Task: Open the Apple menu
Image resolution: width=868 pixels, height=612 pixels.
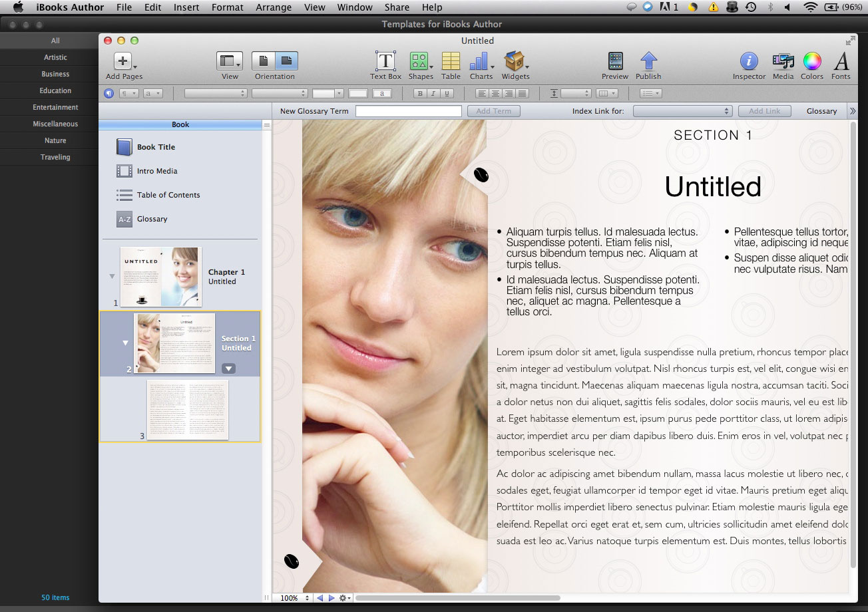Action: tap(18, 7)
